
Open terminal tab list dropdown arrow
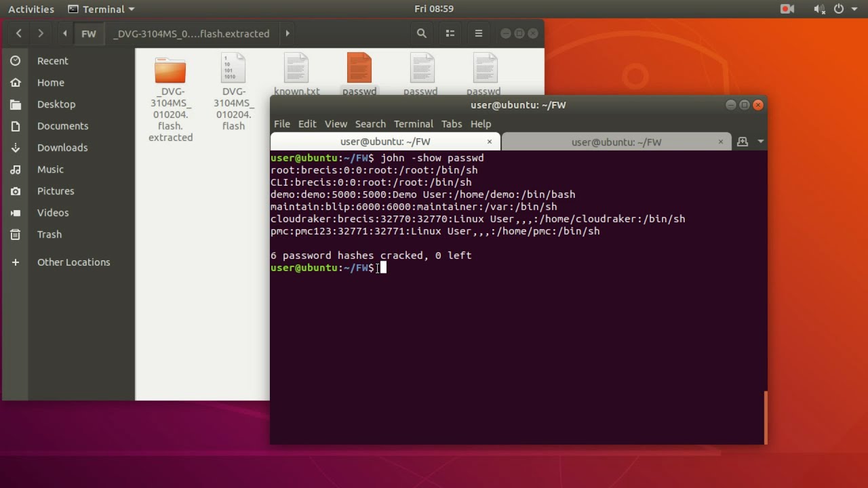[760, 142]
